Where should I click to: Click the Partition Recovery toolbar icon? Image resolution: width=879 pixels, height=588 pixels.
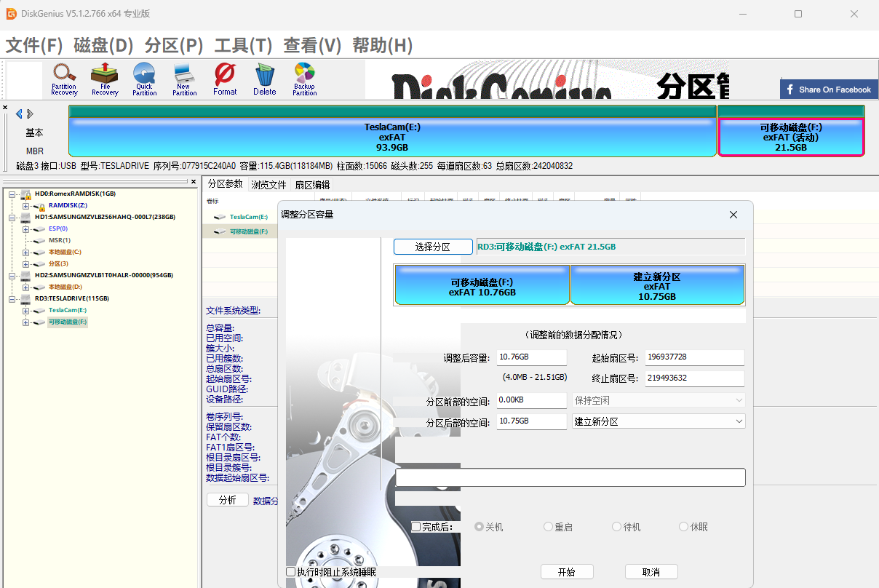(64, 79)
